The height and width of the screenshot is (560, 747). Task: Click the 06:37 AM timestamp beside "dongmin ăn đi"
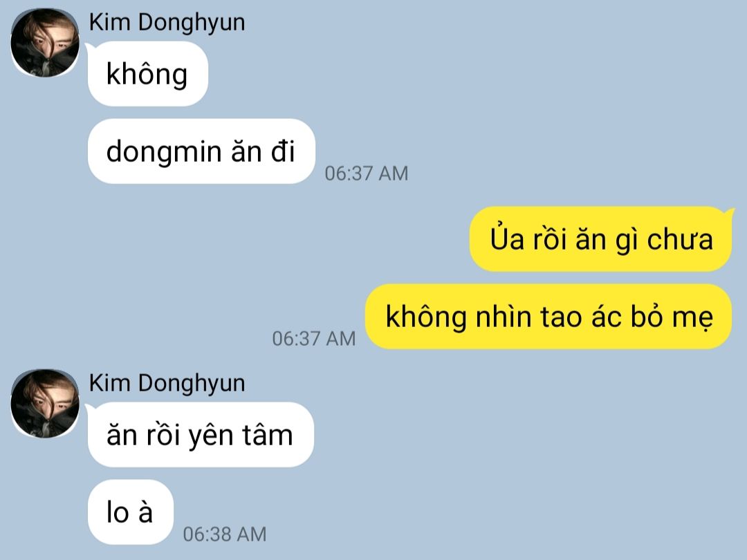coord(367,174)
